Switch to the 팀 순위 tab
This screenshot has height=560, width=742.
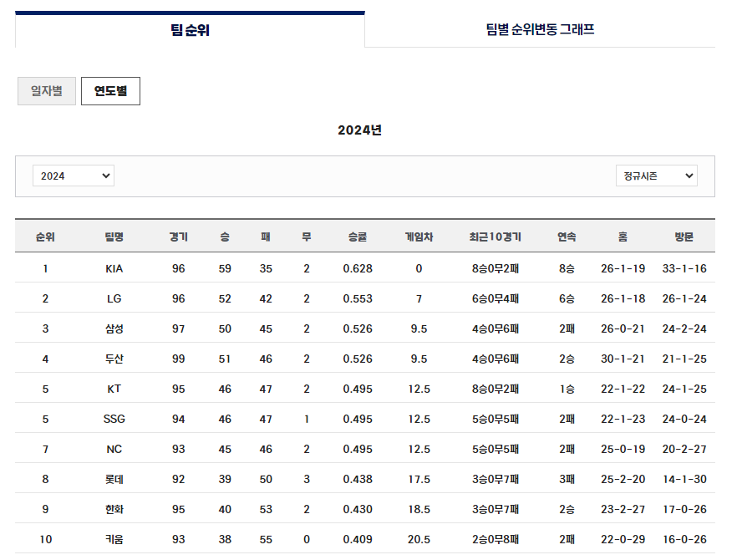point(190,30)
